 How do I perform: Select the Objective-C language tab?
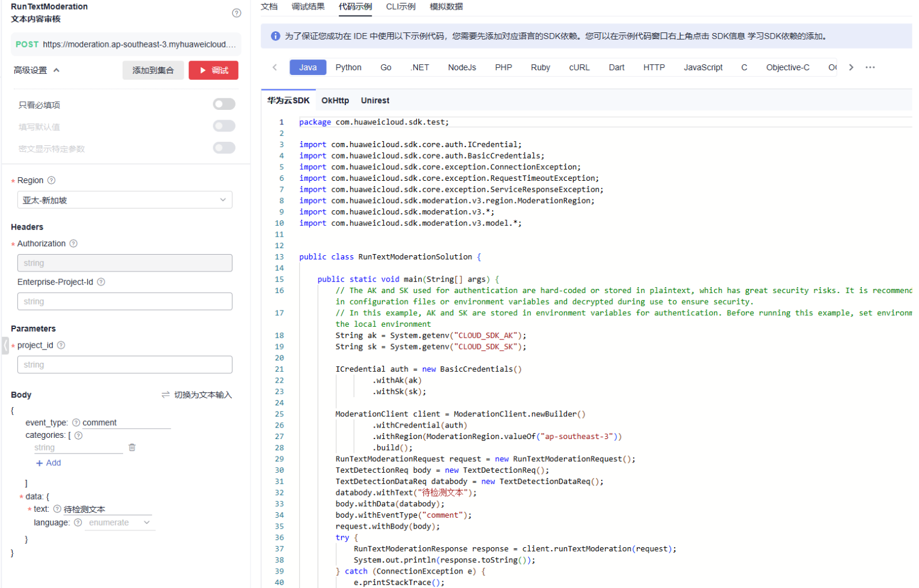[788, 67]
